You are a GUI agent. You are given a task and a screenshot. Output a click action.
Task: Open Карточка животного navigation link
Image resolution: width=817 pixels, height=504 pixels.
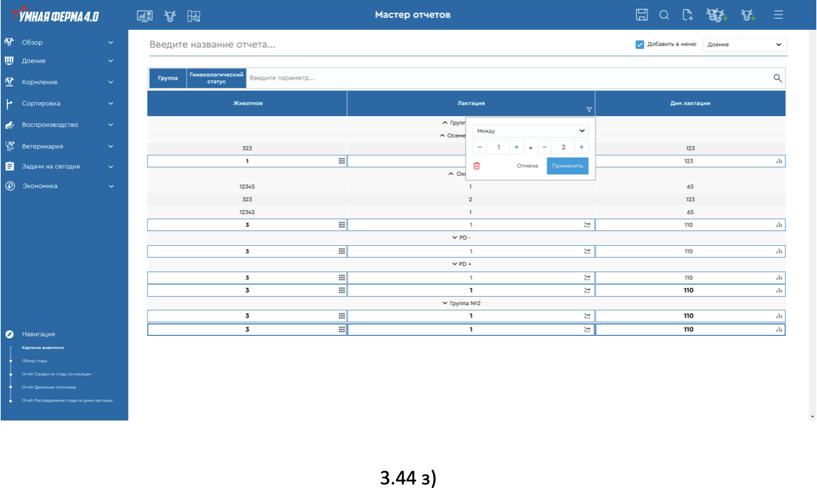[43, 348]
